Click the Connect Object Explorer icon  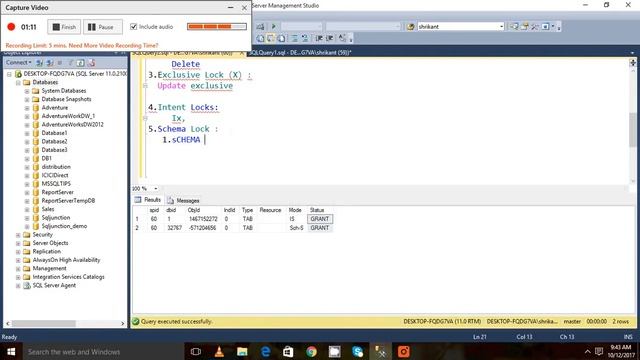[x=40, y=62]
